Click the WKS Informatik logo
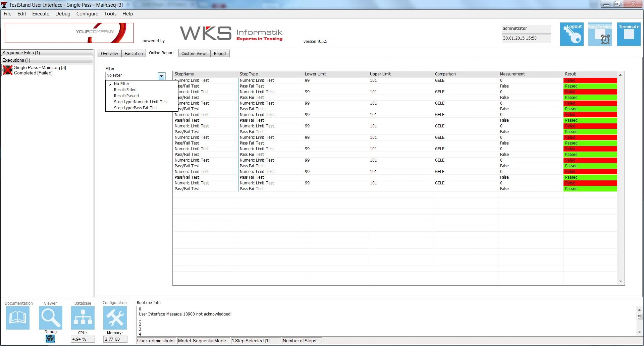The image size is (644, 346). pos(231,33)
